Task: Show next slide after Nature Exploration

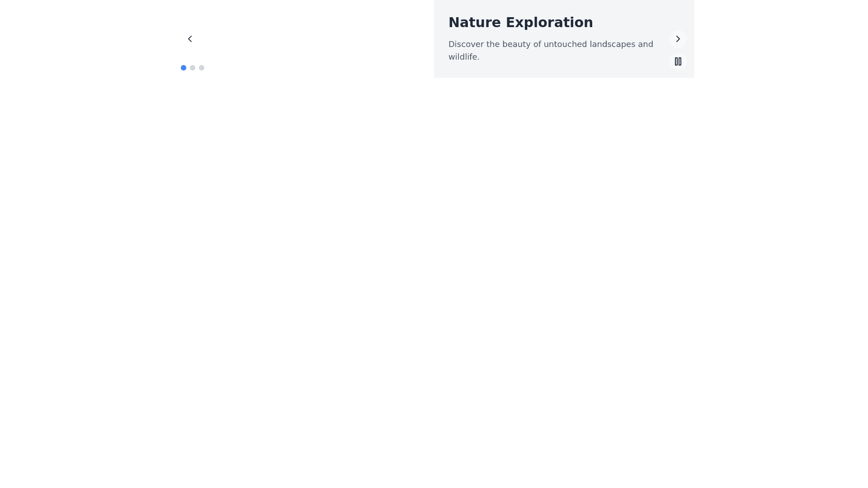Action: coord(678,39)
